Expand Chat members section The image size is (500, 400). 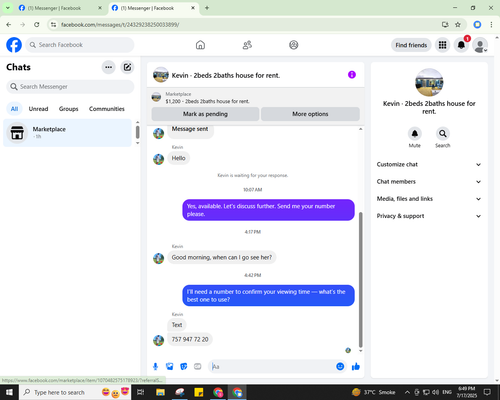429,182
